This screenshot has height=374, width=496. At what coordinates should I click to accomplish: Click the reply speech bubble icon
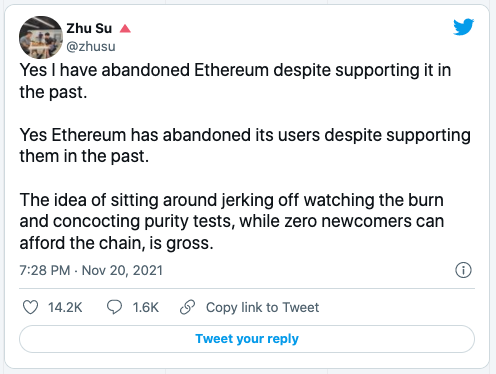point(114,307)
